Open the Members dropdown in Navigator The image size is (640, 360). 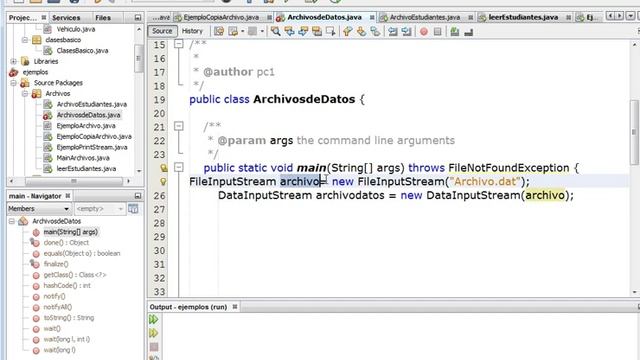(x=39, y=209)
